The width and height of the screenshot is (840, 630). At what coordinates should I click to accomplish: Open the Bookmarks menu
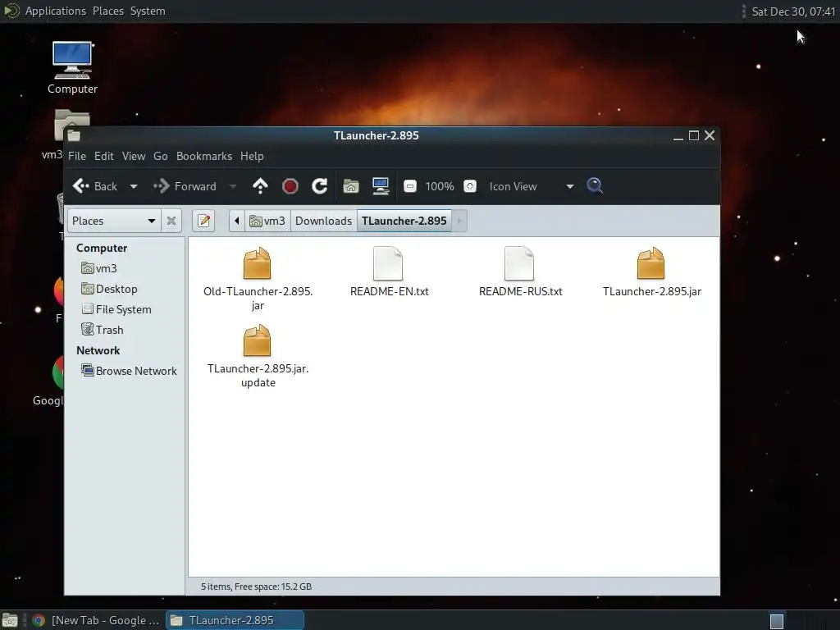click(x=204, y=156)
